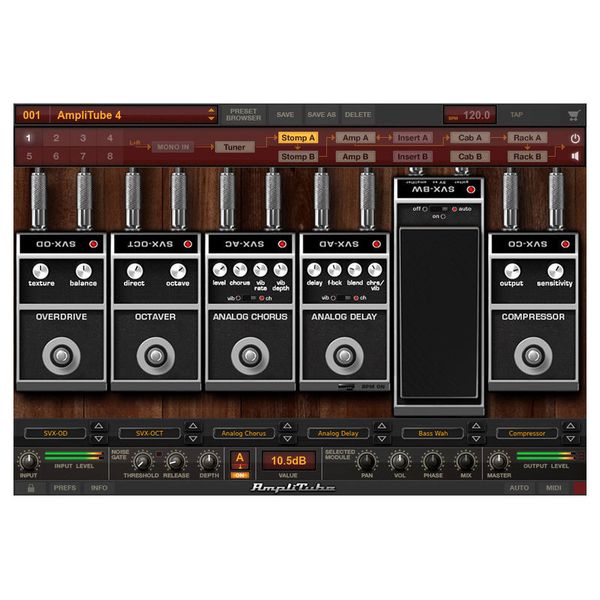Stomp the Analog Delay footswitch
600x600 pixels.
[x=344, y=356]
